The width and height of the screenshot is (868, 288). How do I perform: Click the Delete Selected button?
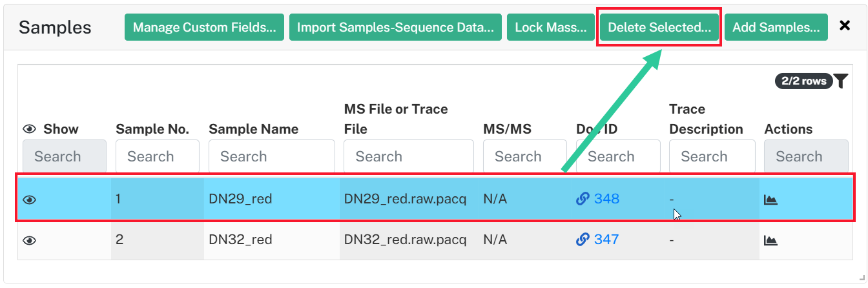tap(659, 27)
